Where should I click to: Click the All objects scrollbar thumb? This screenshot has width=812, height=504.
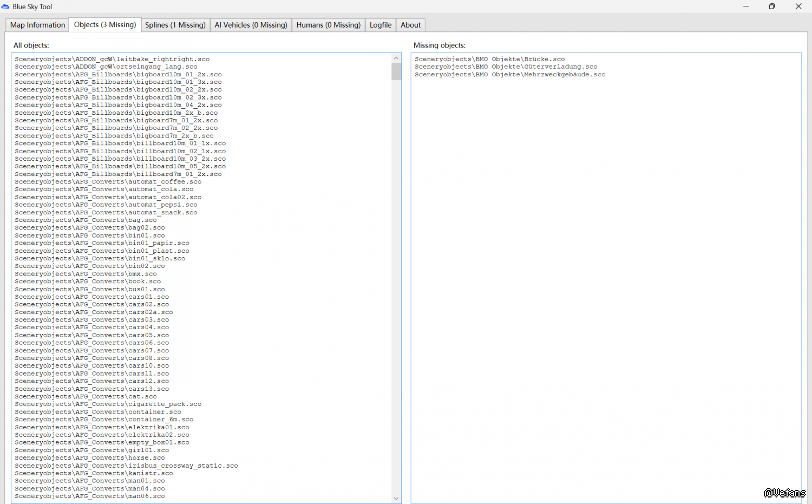pos(396,71)
